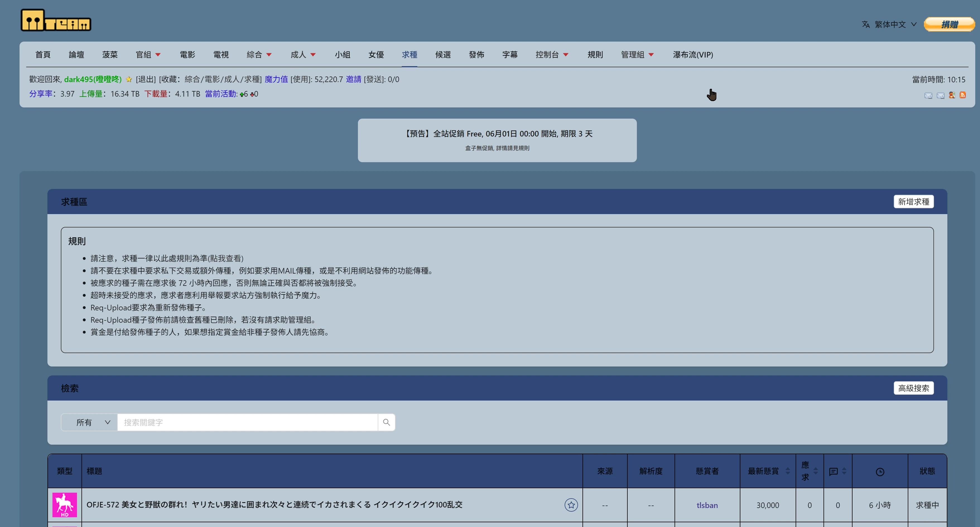Click the yellow star beside dark495 username

click(x=129, y=80)
